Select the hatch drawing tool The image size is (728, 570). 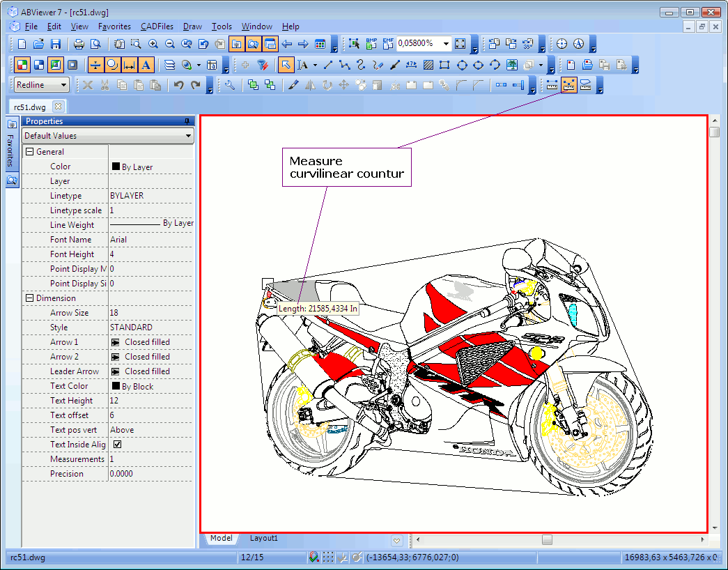[x=428, y=65]
